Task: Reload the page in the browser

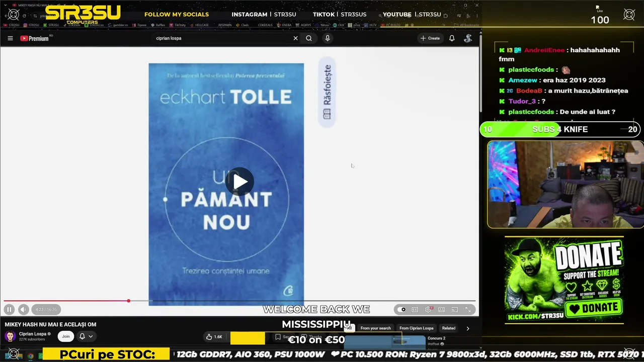Action: [24, 16]
